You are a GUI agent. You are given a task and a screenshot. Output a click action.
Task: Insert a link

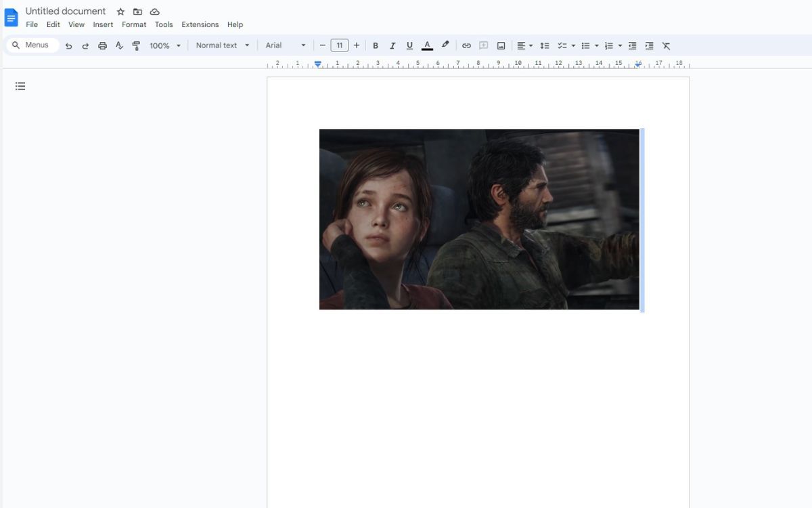[x=466, y=45]
